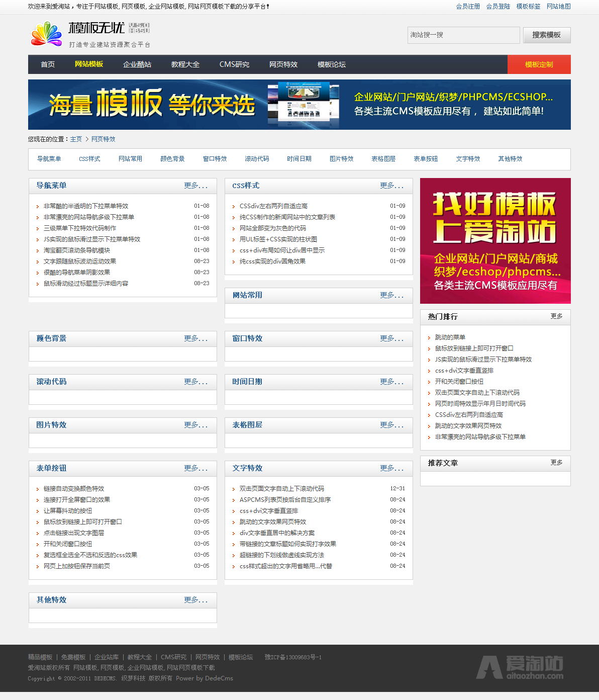This screenshot has height=700, width=599.
Task: Open the 找好模板 red sidebar advertisement
Action: [495, 241]
